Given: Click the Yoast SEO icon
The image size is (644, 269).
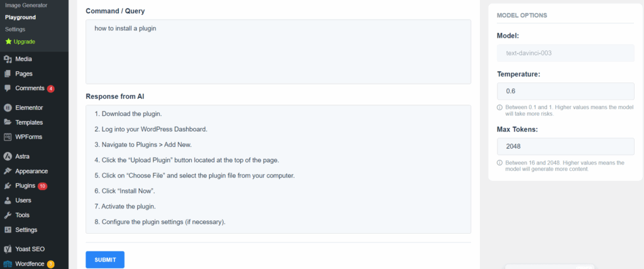Looking at the screenshot, I should click(x=8, y=249).
